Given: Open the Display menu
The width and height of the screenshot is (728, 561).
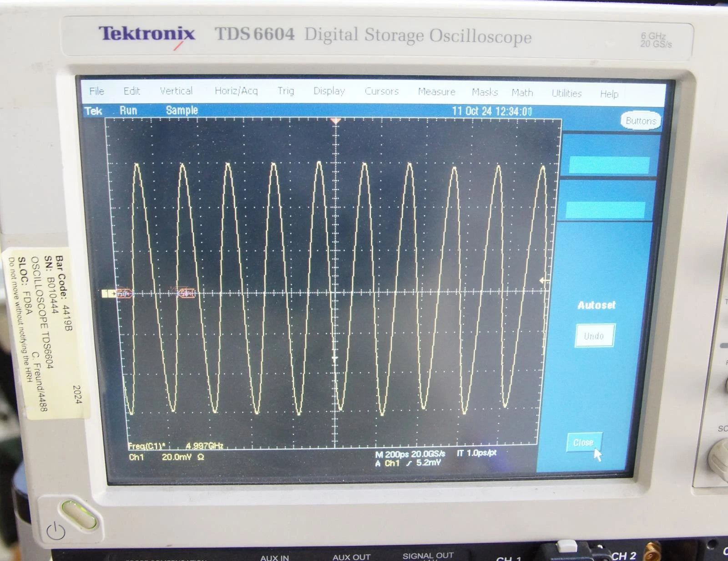Looking at the screenshot, I should [329, 91].
